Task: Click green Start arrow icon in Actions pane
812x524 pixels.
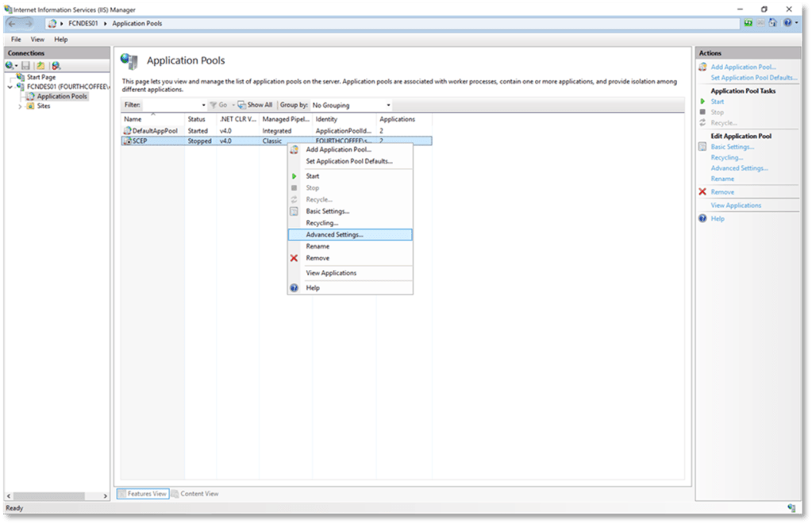Action: [x=702, y=102]
